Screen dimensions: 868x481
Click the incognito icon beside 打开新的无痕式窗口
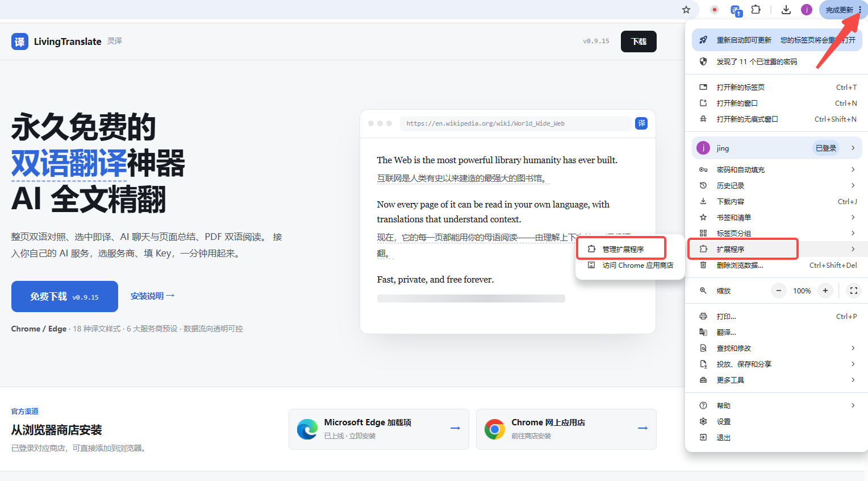pyautogui.click(x=703, y=119)
